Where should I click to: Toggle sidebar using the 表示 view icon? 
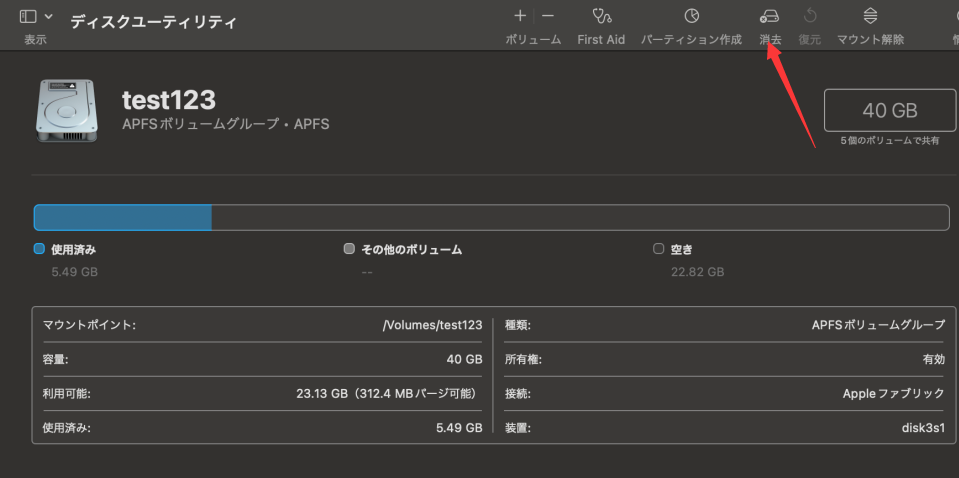tap(28, 16)
